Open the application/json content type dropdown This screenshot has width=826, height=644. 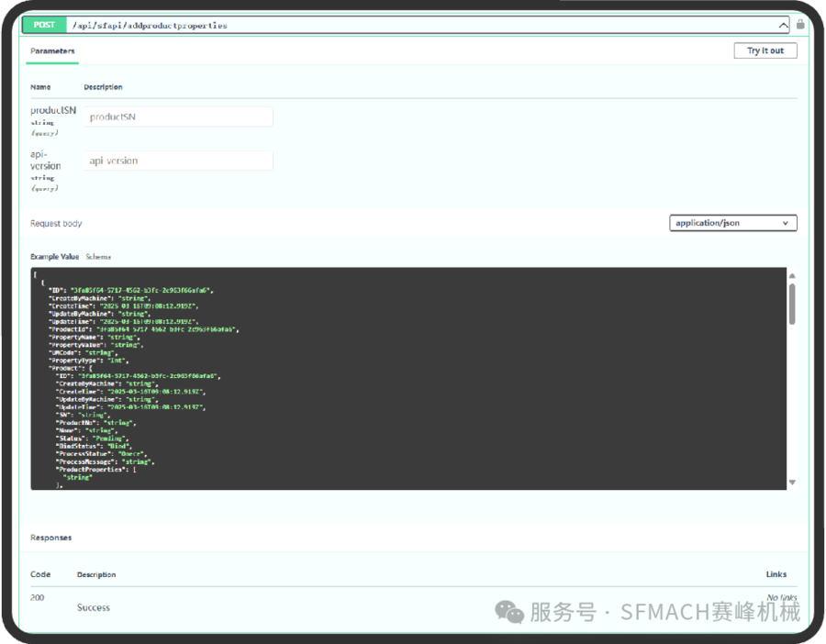pyautogui.click(x=732, y=223)
